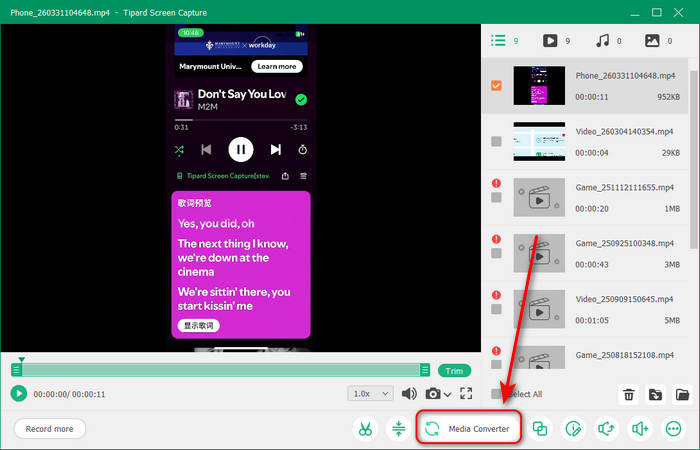Select the right trim end handle
The height and width of the screenshot is (450, 700).
click(x=425, y=370)
